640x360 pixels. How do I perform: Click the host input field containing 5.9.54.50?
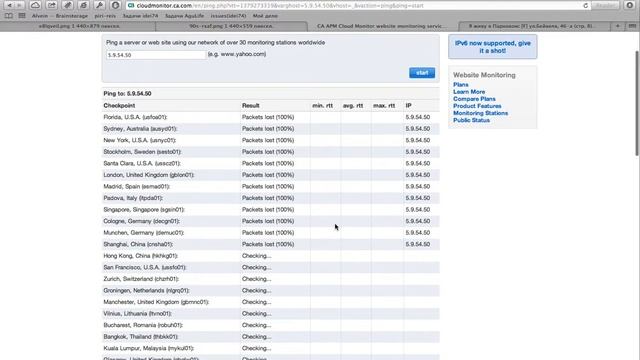(x=156, y=55)
